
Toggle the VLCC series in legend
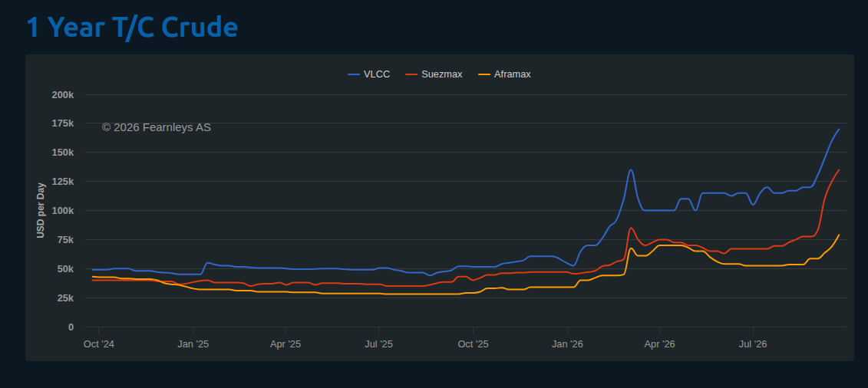(368, 74)
